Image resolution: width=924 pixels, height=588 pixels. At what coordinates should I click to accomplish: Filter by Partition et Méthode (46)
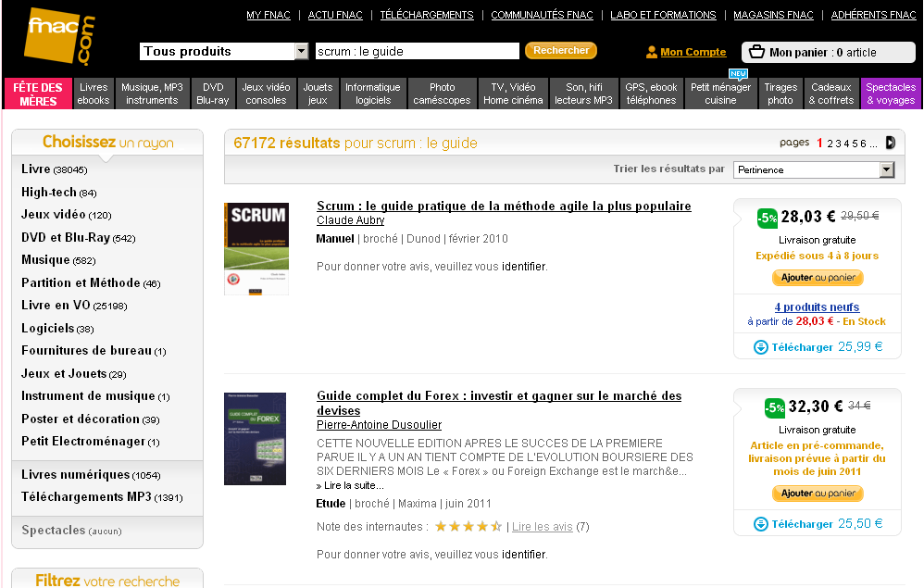tap(91, 282)
